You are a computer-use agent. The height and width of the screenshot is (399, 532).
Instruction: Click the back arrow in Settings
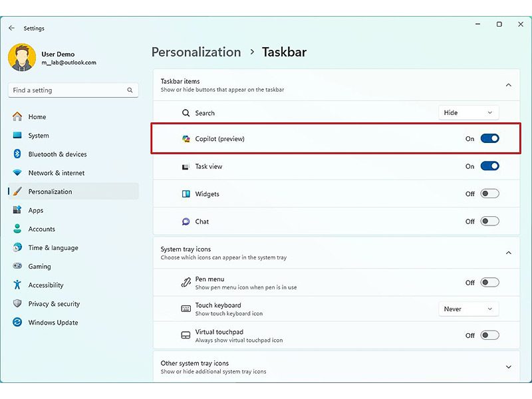11,28
